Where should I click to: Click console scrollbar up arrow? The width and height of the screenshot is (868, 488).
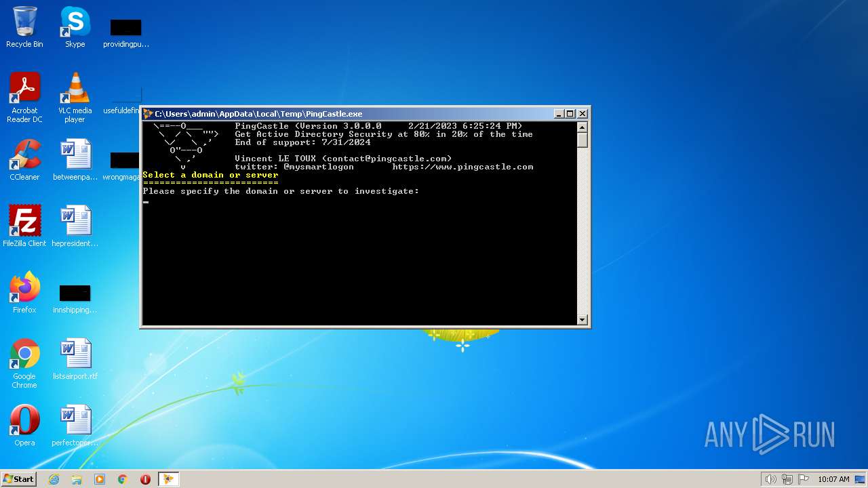[583, 127]
